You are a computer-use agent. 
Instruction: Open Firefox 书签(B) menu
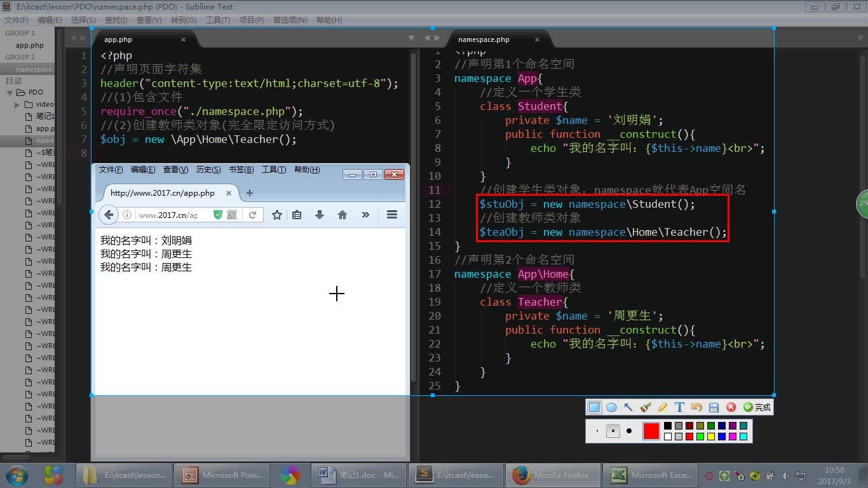241,170
